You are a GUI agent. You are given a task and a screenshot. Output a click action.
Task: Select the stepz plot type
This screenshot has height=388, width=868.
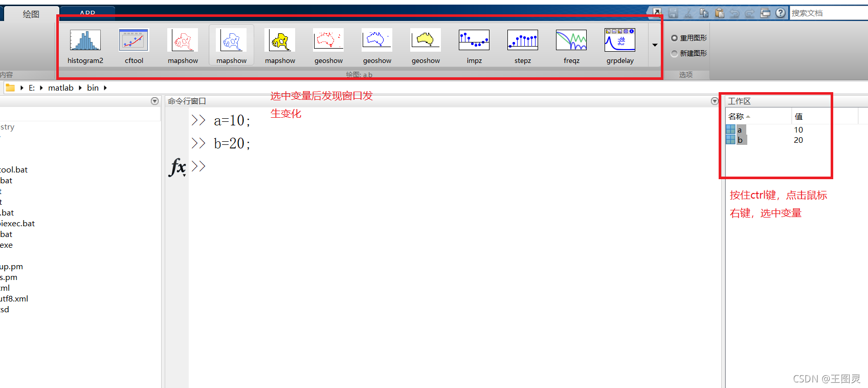523,46
